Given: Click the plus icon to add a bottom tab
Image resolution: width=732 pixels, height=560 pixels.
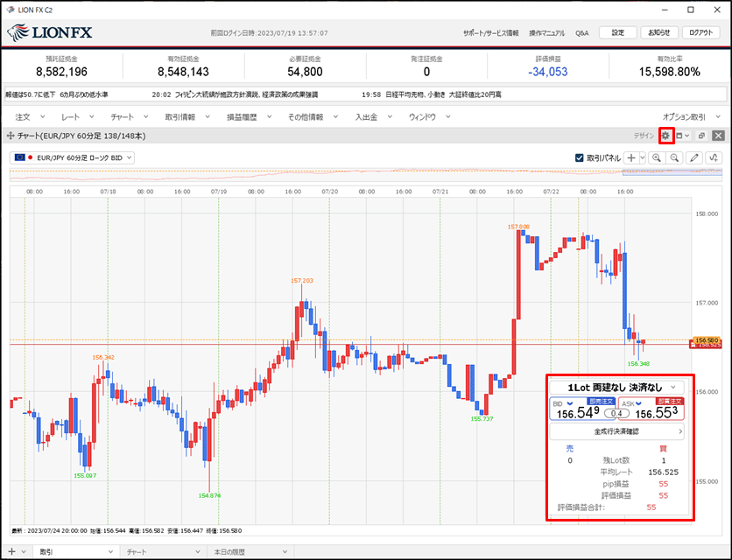Looking at the screenshot, I should (x=11, y=551).
